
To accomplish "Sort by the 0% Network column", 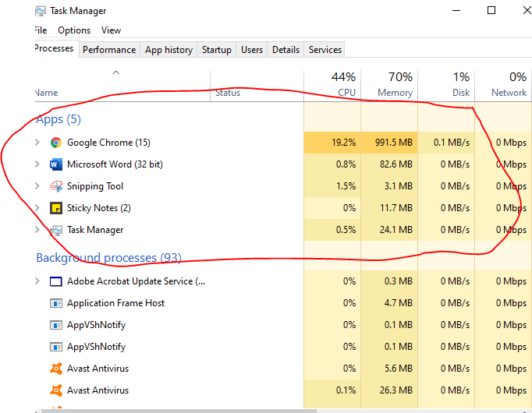I will [503, 86].
